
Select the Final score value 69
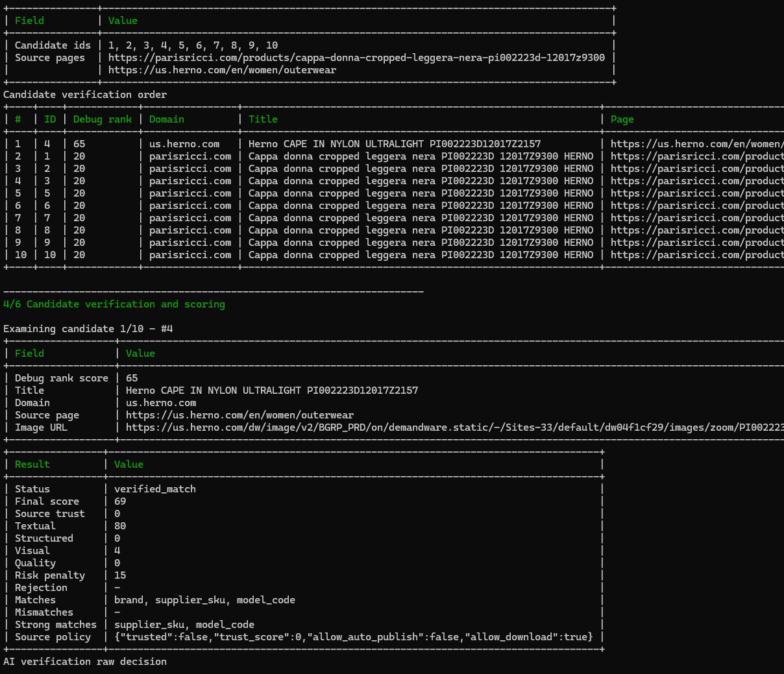pyautogui.click(x=120, y=501)
